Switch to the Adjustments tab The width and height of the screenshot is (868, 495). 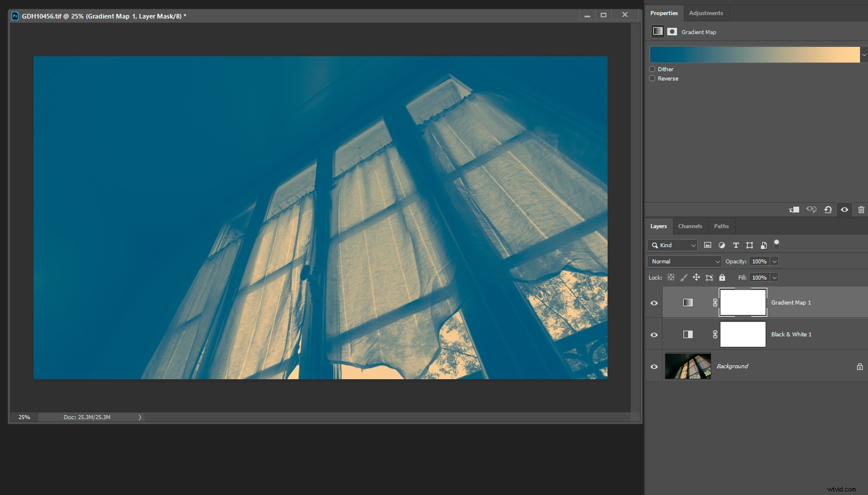pyautogui.click(x=706, y=13)
